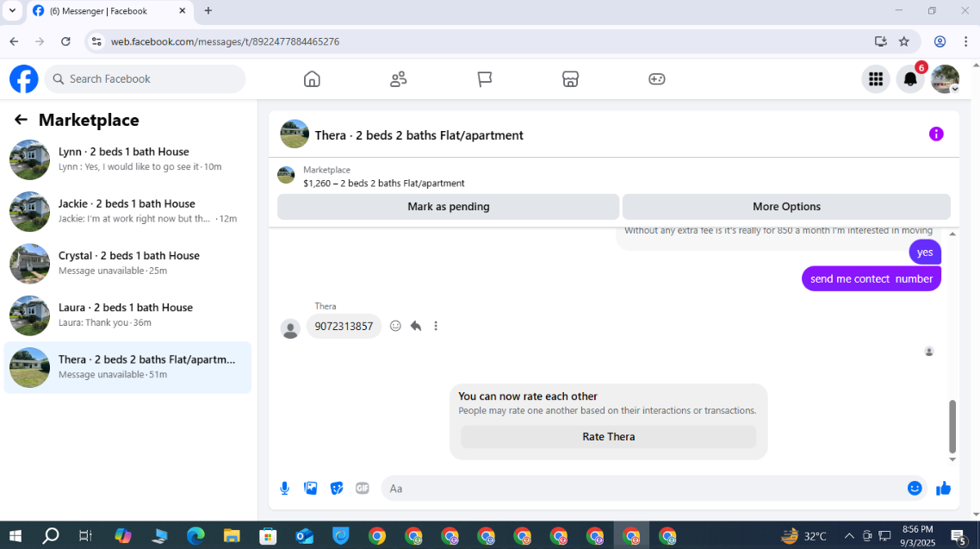Open Chrome's install app icon
The image size is (980, 549).
(881, 41)
